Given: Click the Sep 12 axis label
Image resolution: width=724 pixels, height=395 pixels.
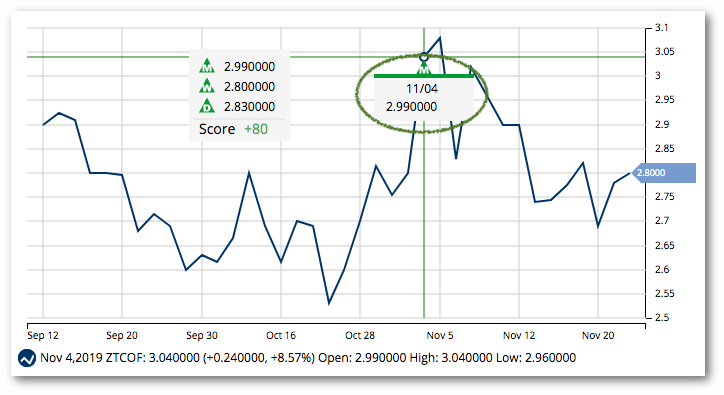Looking at the screenshot, I should click(43, 335).
